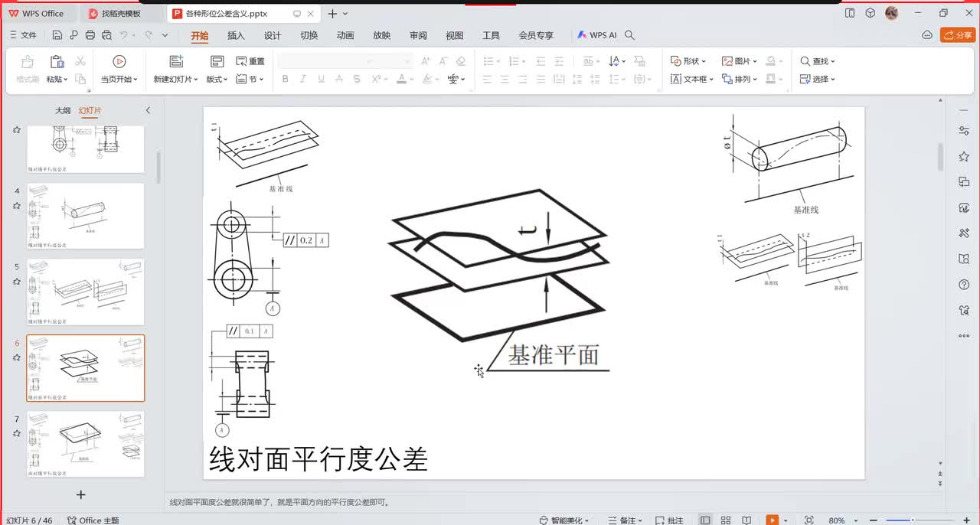Select slide 7 thumbnail
Screen dimensions: 980x525
point(86,445)
